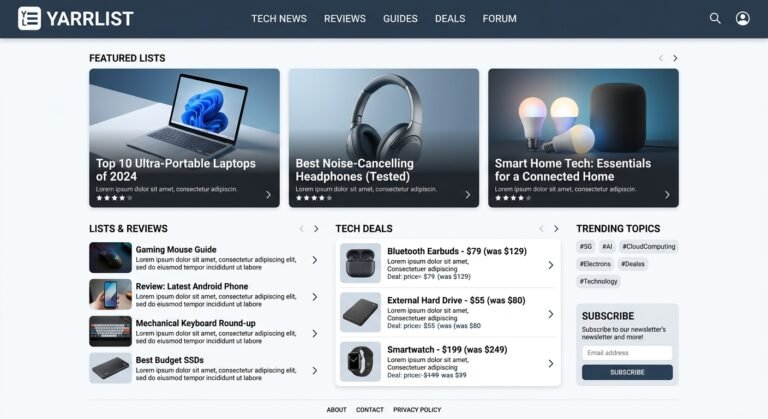
Task: Open the Contact footer link
Action: (370, 410)
